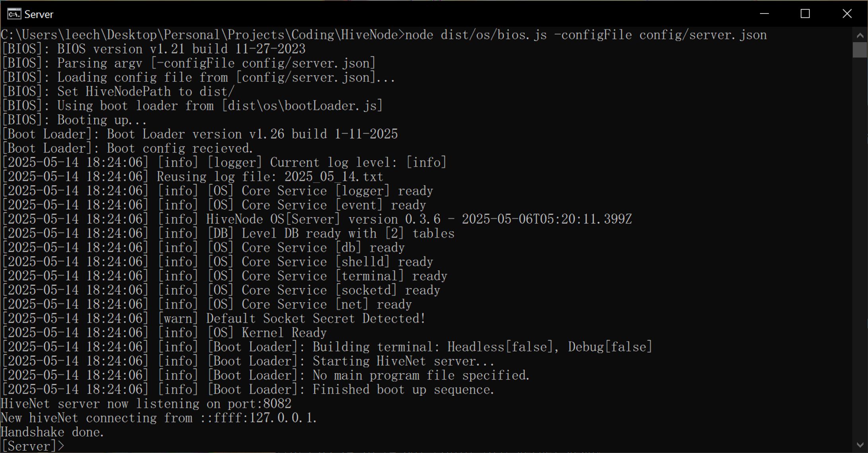Screen dimensions: 868x453
Task: Click the vertical scrollbar thumb
Action: (x=860, y=50)
